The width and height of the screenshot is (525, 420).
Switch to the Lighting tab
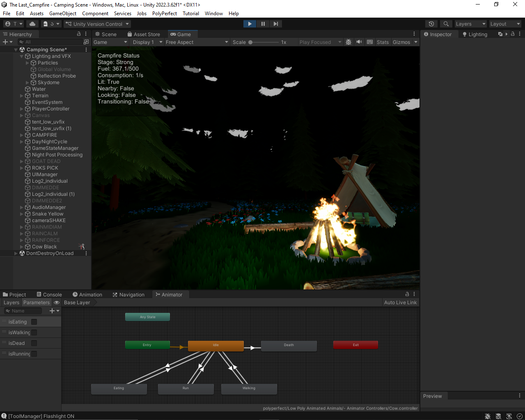coord(475,34)
